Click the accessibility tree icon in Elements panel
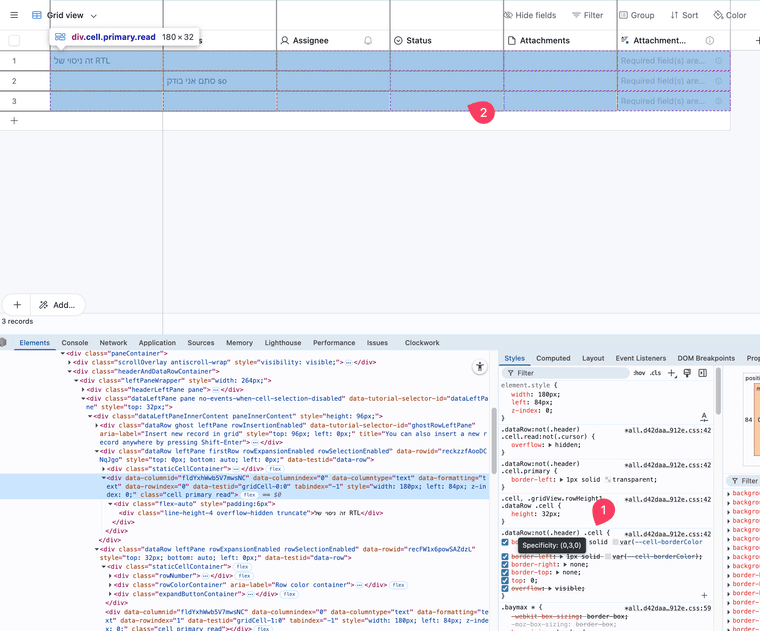 pyautogui.click(x=480, y=368)
